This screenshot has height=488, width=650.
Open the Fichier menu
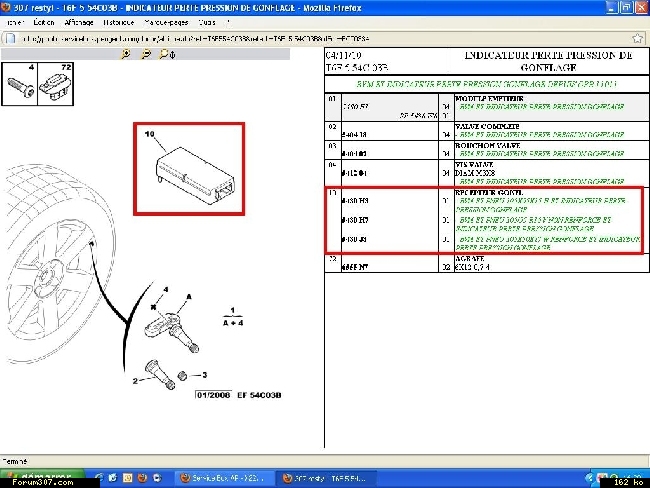[15, 22]
